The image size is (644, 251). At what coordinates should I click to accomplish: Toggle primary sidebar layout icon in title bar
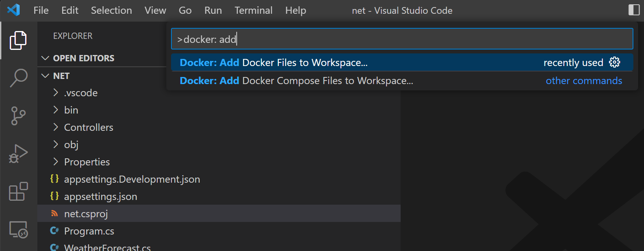[634, 10]
